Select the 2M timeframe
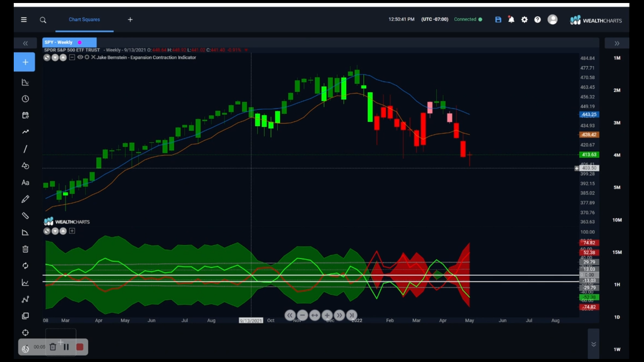This screenshot has height=362, width=644. 617,90
